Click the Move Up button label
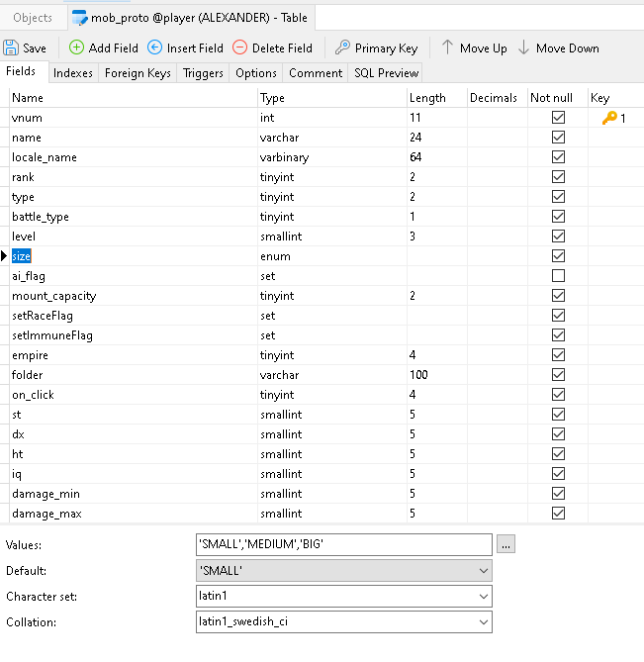 (x=483, y=48)
